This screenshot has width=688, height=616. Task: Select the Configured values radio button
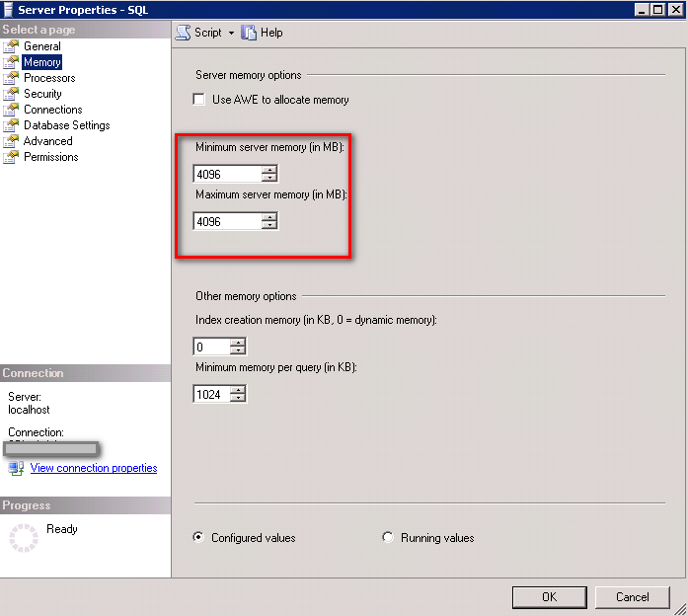coord(198,537)
